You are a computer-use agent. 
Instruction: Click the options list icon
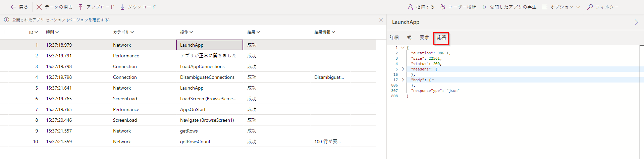pos(545,7)
